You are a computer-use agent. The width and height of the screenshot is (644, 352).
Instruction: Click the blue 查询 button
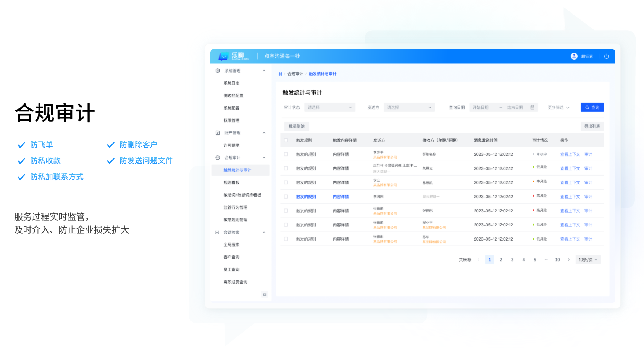(592, 108)
